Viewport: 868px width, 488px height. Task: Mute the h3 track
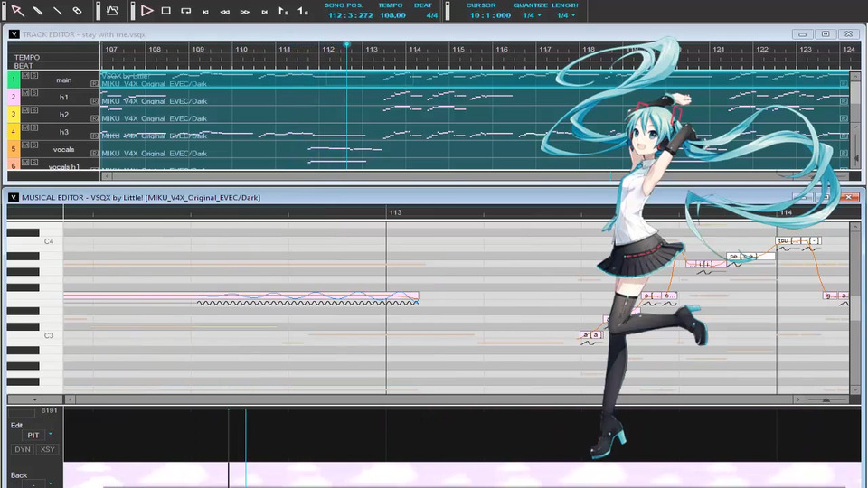point(25,127)
